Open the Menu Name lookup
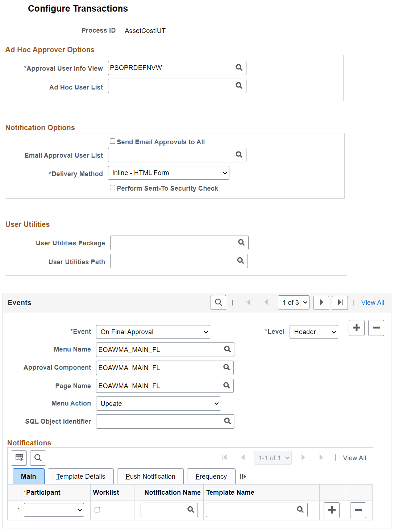This screenshot has width=403, height=532. (x=227, y=349)
